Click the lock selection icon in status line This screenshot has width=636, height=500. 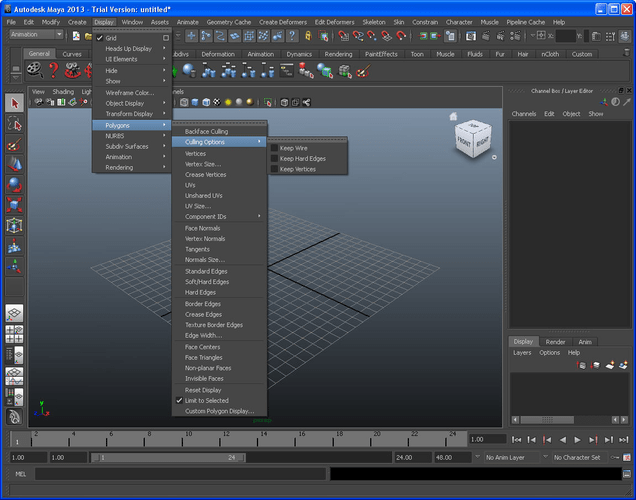pyautogui.click(x=308, y=36)
